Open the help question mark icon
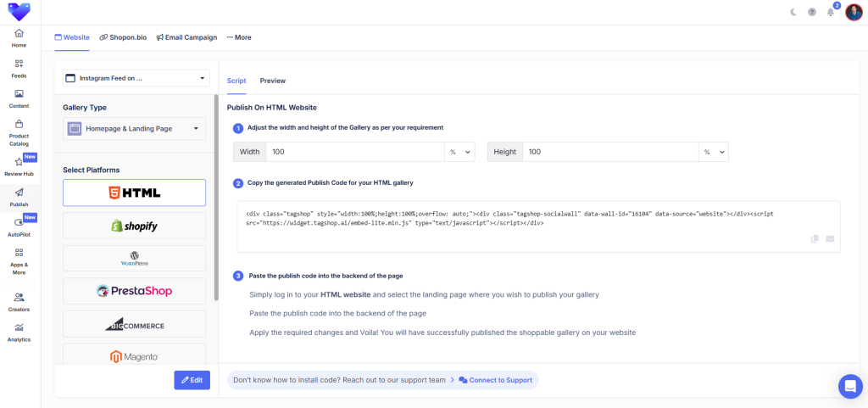Image resolution: width=868 pixels, height=408 pixels. 811,12
